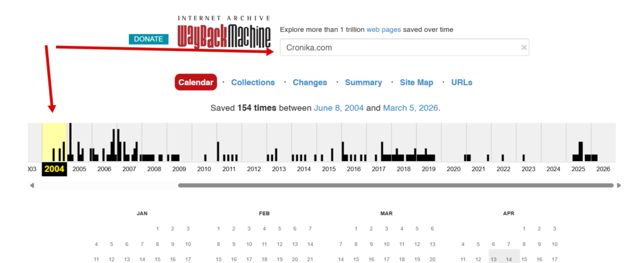Select year 2011 on the timeline
This screenshot has height=263, width=644.
tap(229, 169)
